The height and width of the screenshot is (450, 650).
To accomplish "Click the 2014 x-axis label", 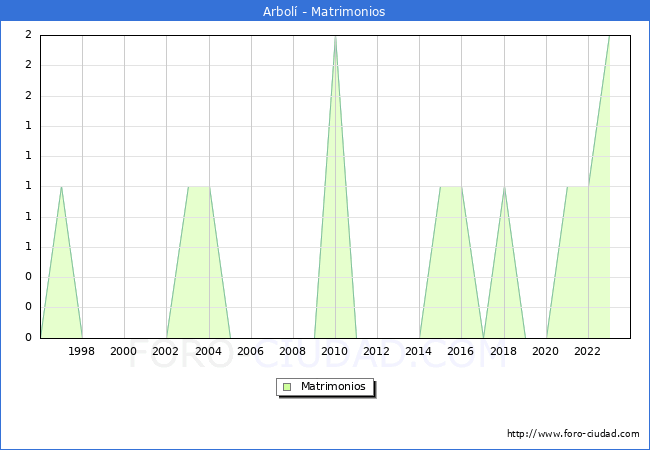I will click(x=419, y=351).
